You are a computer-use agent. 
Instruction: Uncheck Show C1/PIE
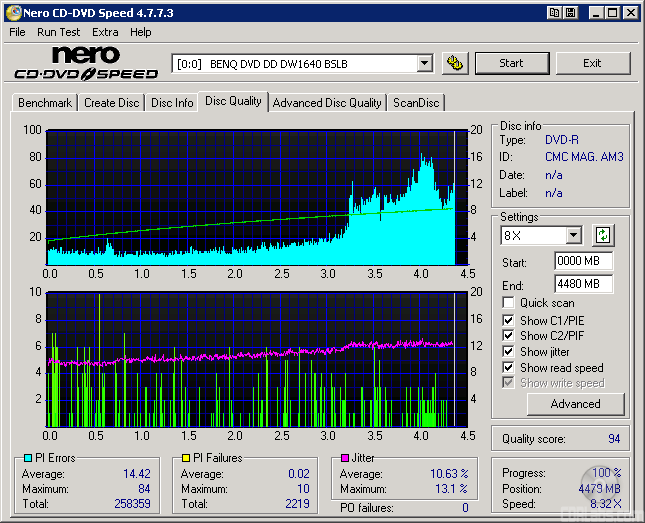[509, 320]
